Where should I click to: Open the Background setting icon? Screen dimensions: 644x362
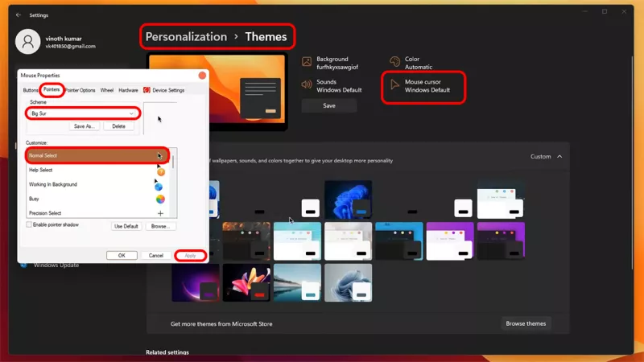(307, 62)
